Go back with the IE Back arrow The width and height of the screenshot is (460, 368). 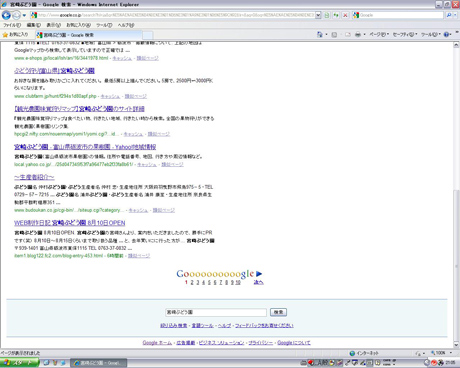point(6,15)
